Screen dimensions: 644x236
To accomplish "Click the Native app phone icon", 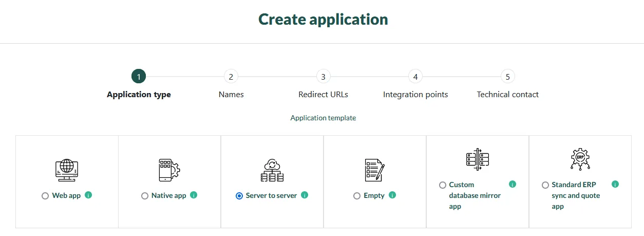I will [169, 170].
